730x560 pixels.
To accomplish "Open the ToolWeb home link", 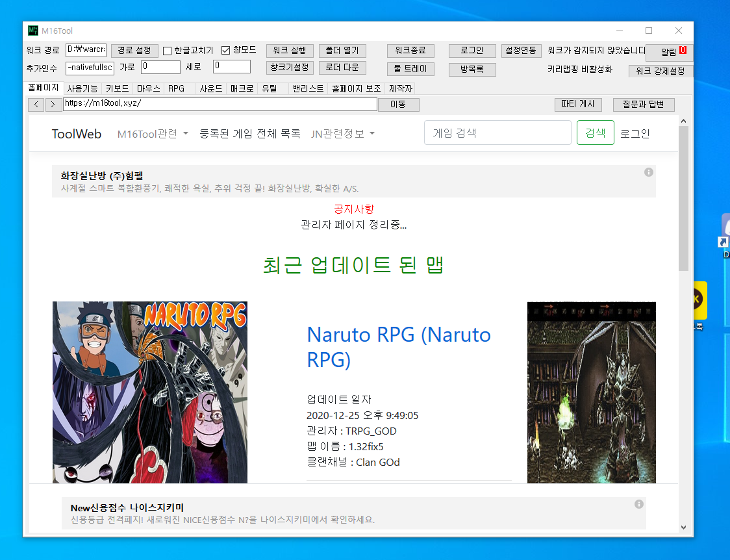I will coord(77,134).
